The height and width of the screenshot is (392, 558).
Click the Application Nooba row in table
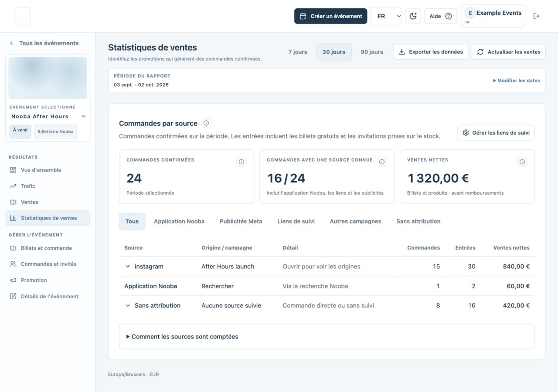click(327, 286)
